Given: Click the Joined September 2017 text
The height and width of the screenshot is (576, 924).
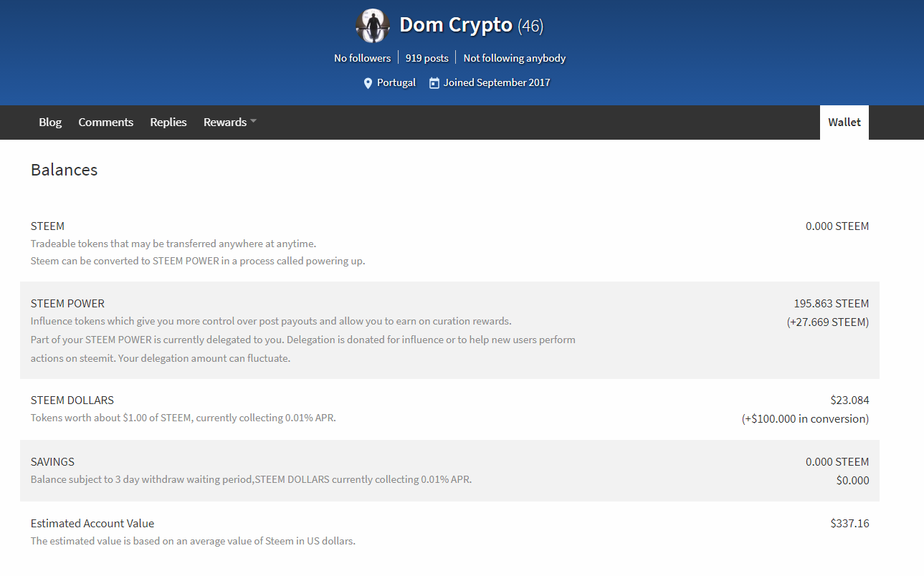Looking at the screenshot, I should coord(497,83).
